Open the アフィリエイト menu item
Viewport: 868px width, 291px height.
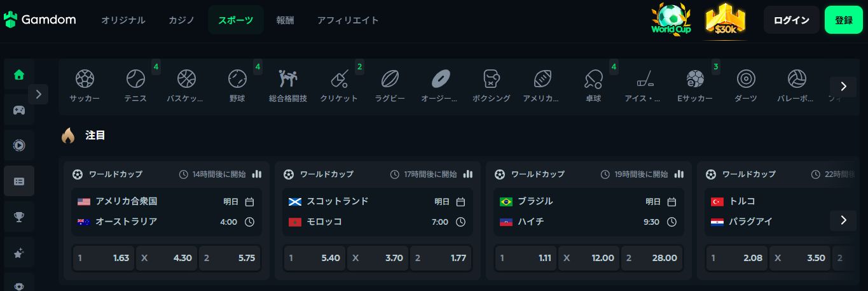(348, 20)
